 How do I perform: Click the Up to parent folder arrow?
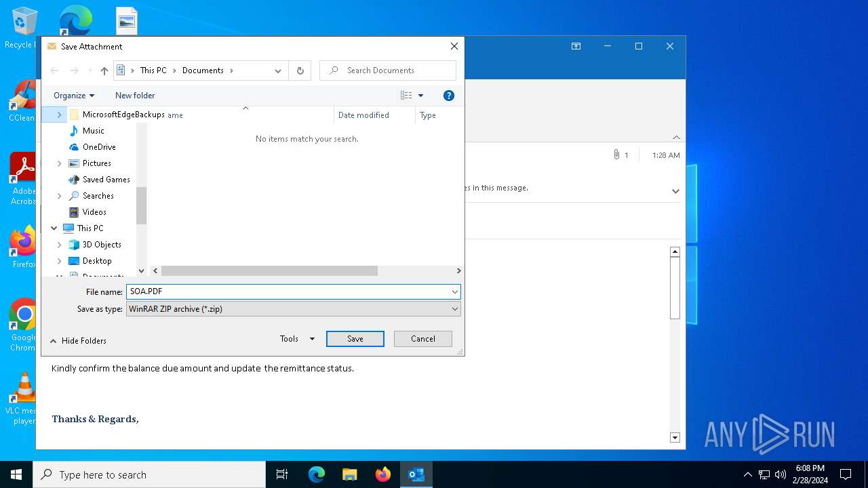(x=104, y=70)
